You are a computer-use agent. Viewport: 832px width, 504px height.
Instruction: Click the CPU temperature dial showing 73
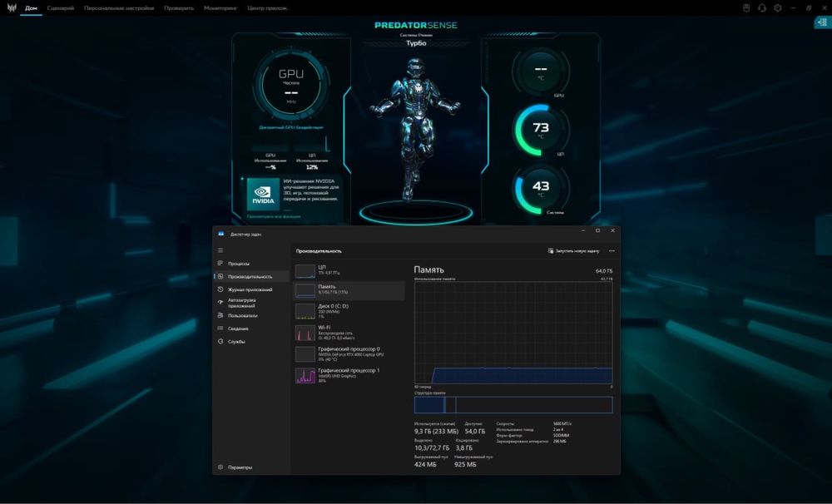[541, 130]
